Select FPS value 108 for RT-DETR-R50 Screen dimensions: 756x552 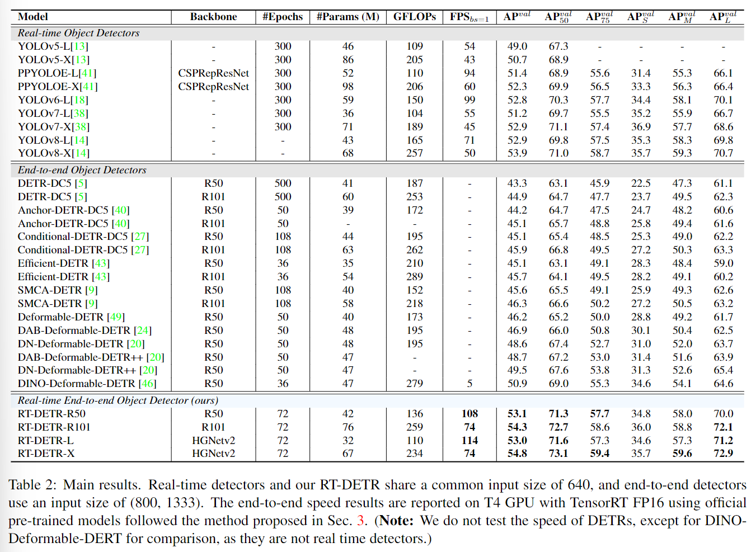click(469, 414)
